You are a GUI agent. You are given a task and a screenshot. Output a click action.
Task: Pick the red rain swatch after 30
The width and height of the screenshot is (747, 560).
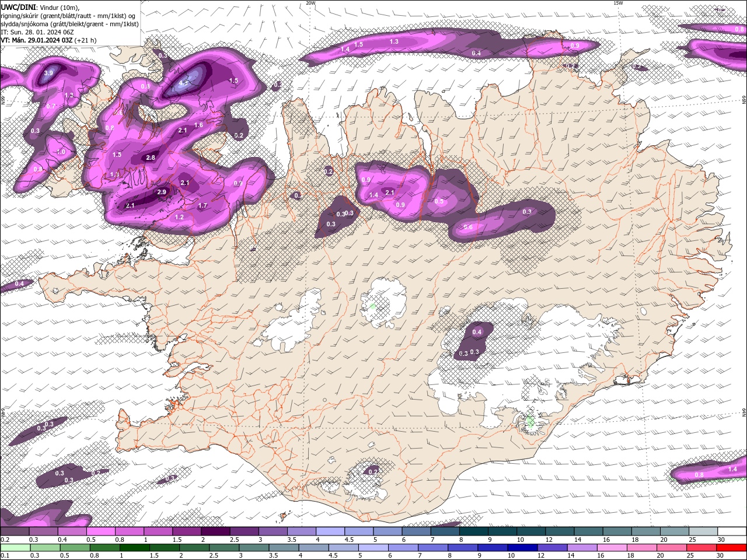point(732,548)
